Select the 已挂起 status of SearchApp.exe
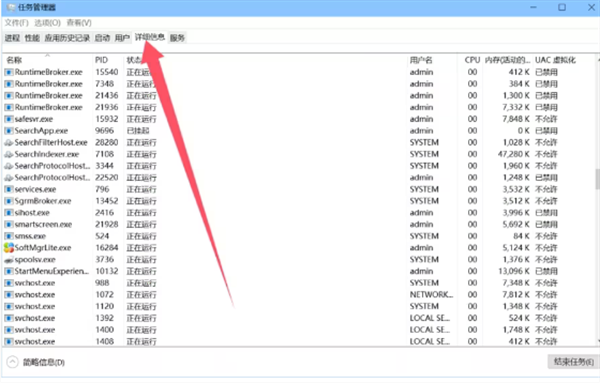The image size is (600, 383). [x=138, y=131]
